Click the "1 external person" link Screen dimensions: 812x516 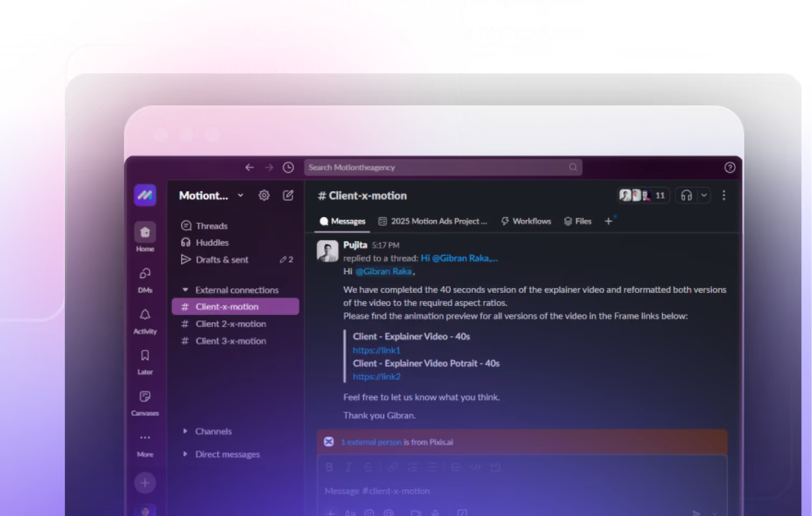371,442
